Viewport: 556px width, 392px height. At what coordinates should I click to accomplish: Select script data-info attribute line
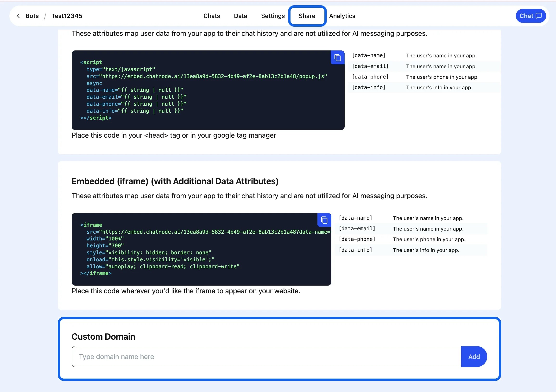(135, 111)
